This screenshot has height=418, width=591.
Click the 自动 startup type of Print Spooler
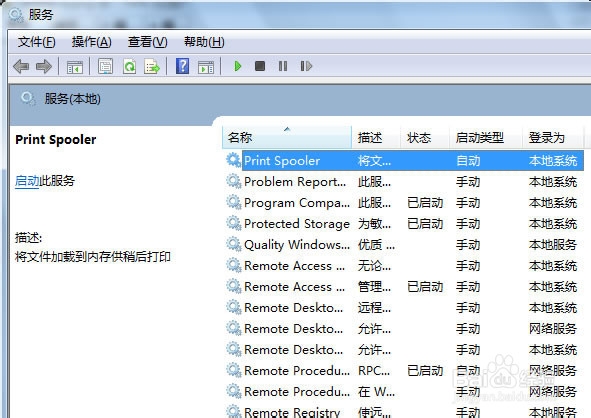point(468,161)
